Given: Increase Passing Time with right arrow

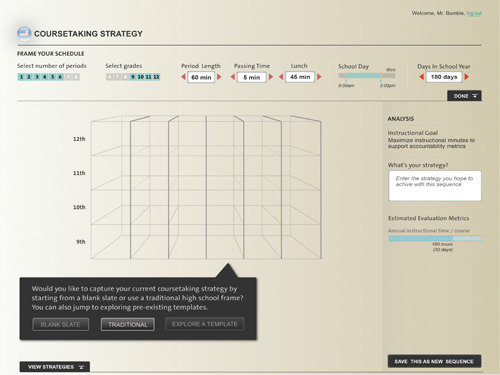Looking at the screenshot, I should pyautogui.click(x=271, y=77).
